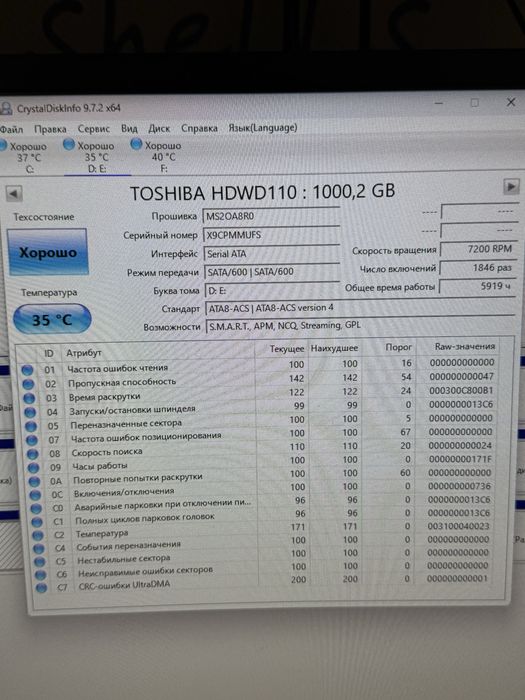Open the Правка menu
525x700 pixels.
[x=50, y=129]
